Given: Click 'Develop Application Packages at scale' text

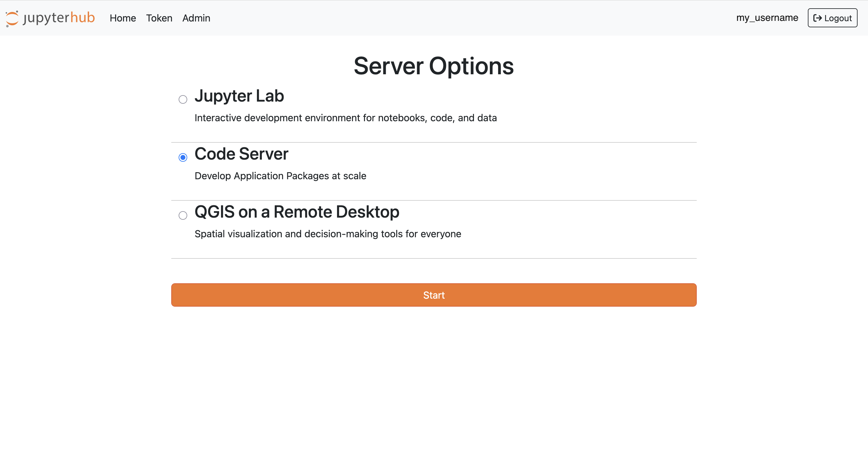Looking at the screenshot, I should 280,176.
